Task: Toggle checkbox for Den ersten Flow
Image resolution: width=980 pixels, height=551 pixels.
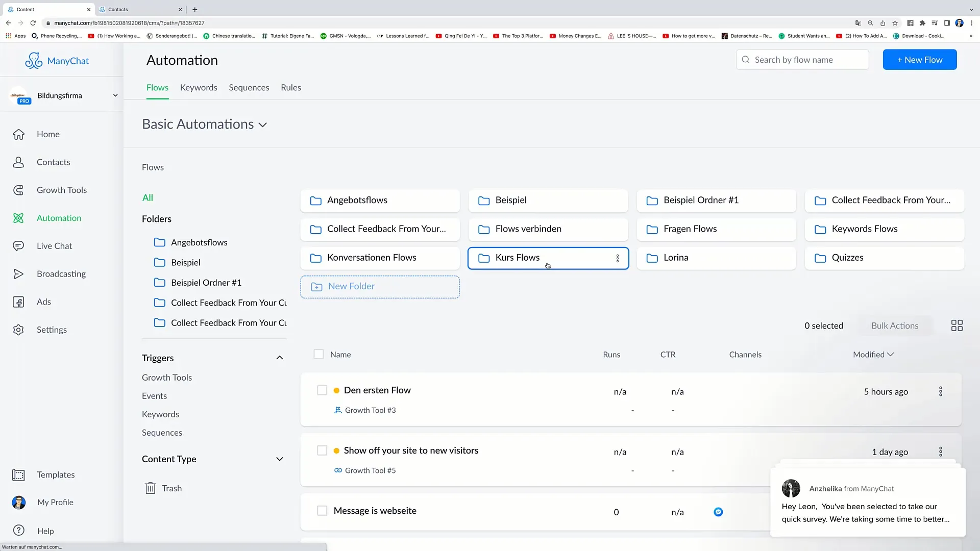Action: click(x=322, y=390)
